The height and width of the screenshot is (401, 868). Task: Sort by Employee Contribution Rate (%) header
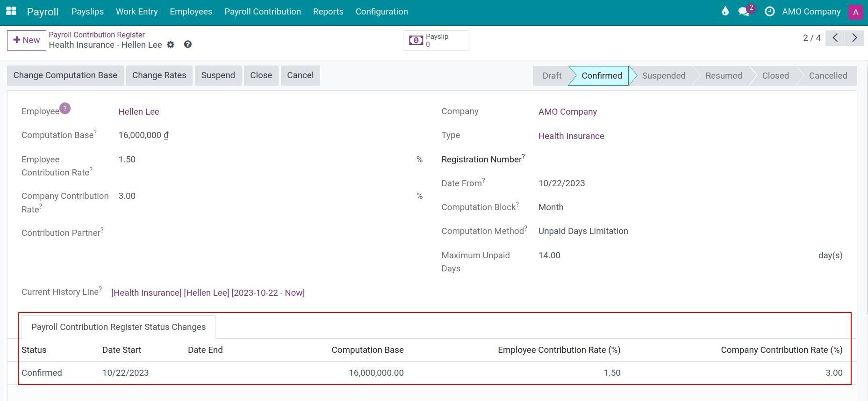pyautogui.click(x=559, y=350)
